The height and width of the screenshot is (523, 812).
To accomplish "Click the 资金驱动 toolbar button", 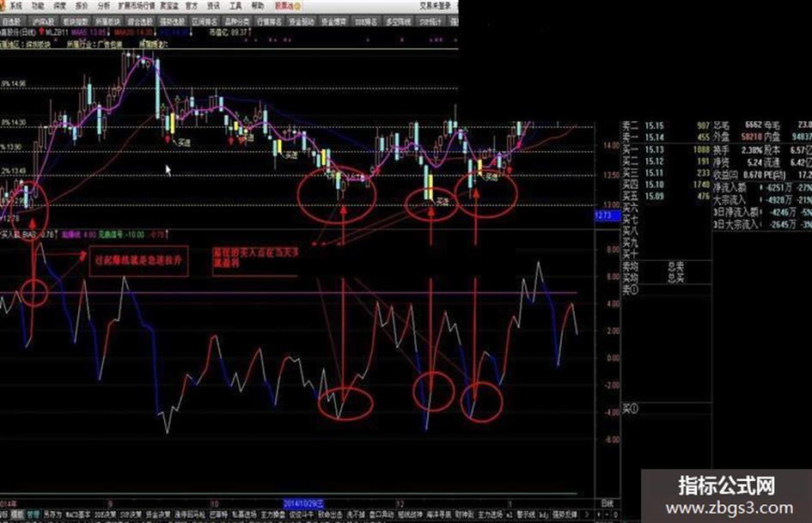I will pyautogui.click(x=302, y=21).
